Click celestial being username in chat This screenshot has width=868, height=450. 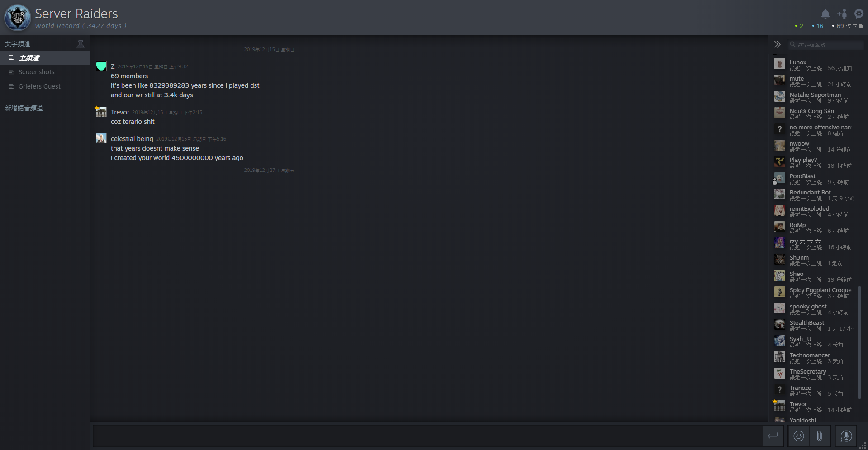pos(132,139)
